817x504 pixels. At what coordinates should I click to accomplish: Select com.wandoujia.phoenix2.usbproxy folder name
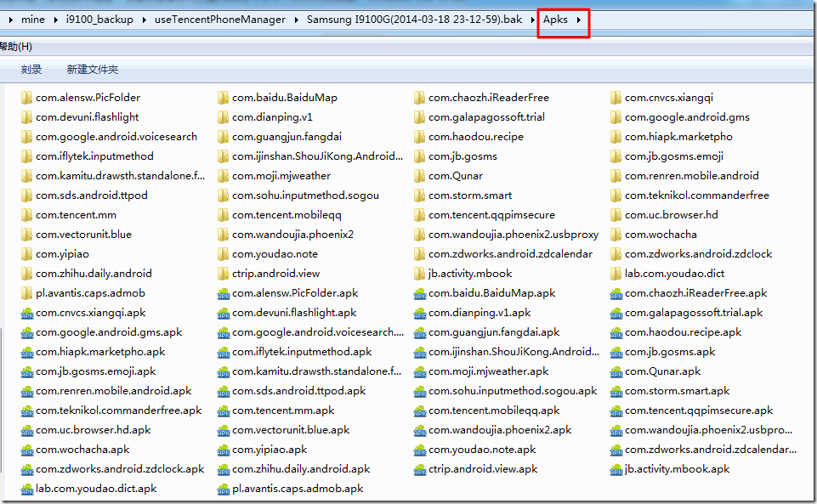(513, 235)
